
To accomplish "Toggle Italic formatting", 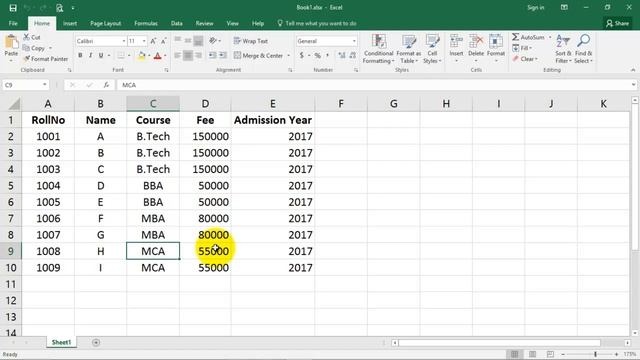I will point(90,56).
